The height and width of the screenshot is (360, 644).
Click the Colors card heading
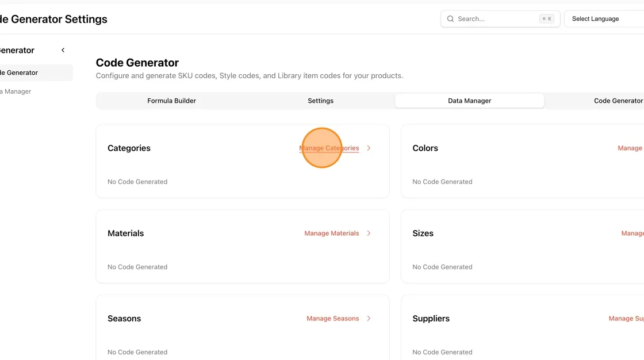(425, 148)
